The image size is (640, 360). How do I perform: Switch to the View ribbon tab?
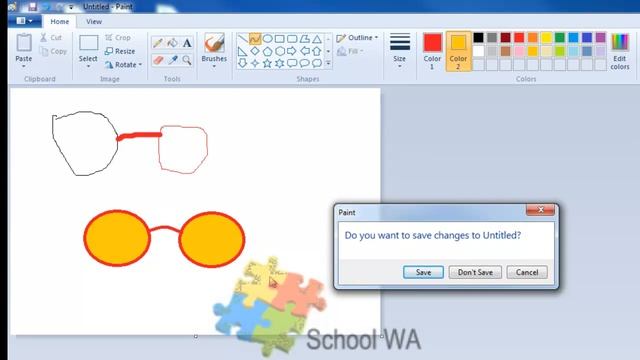click(x=94, y=22)
